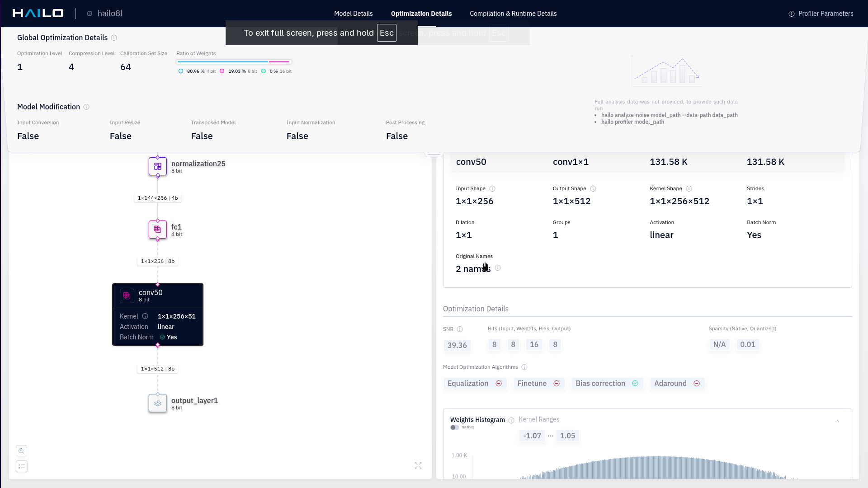Expand graph view to full screen
Screen dimensions: 868x488
[x=418, y=465]
